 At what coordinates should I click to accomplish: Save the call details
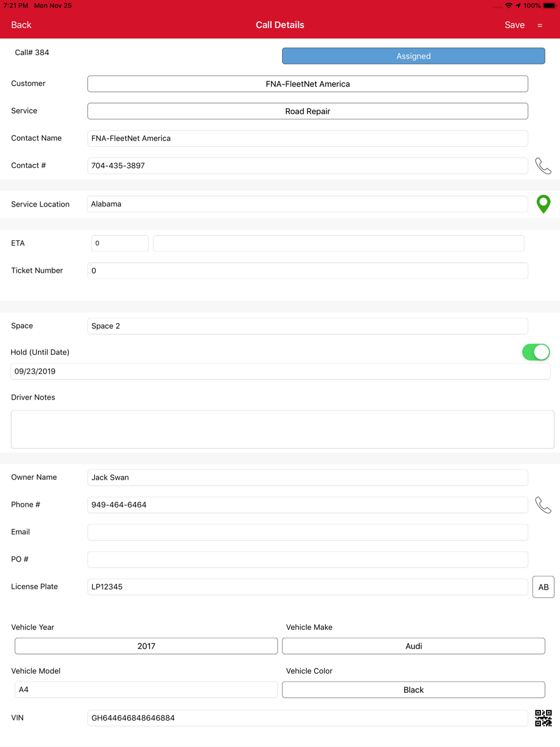pyautogui.click(x=515, y=25)
